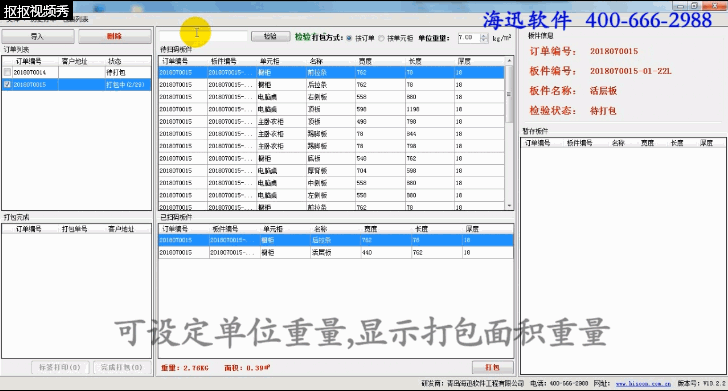Image resolution: width=728 pixels, height=391 pixels.
Task: Click the red 重量: 2.78KG readout
Action: pyautogui.click(x=185, y=368)
